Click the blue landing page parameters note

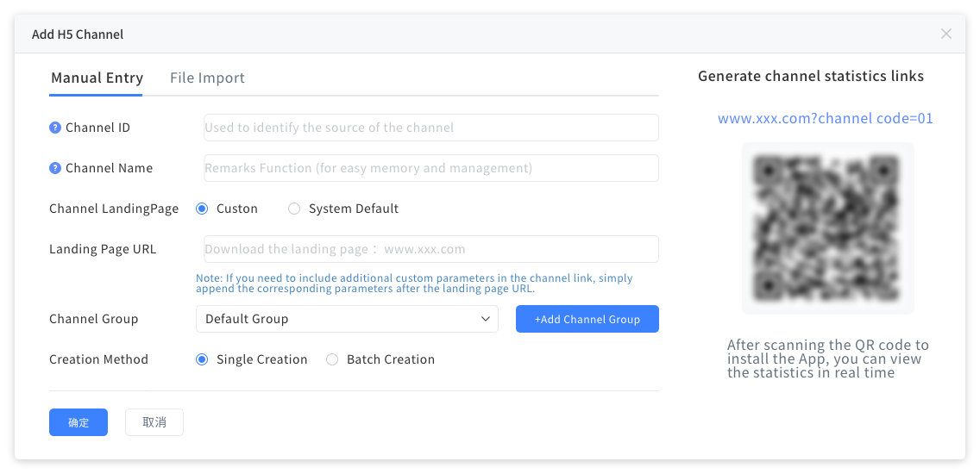[414, 284]
